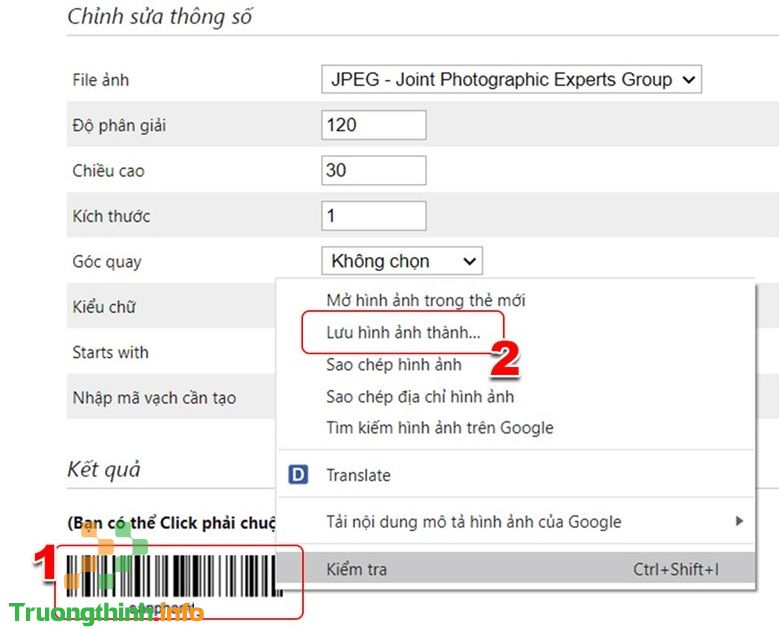Click the 'Starts with' label
Viewport: 779px width, 628px height.
point(110,352)
